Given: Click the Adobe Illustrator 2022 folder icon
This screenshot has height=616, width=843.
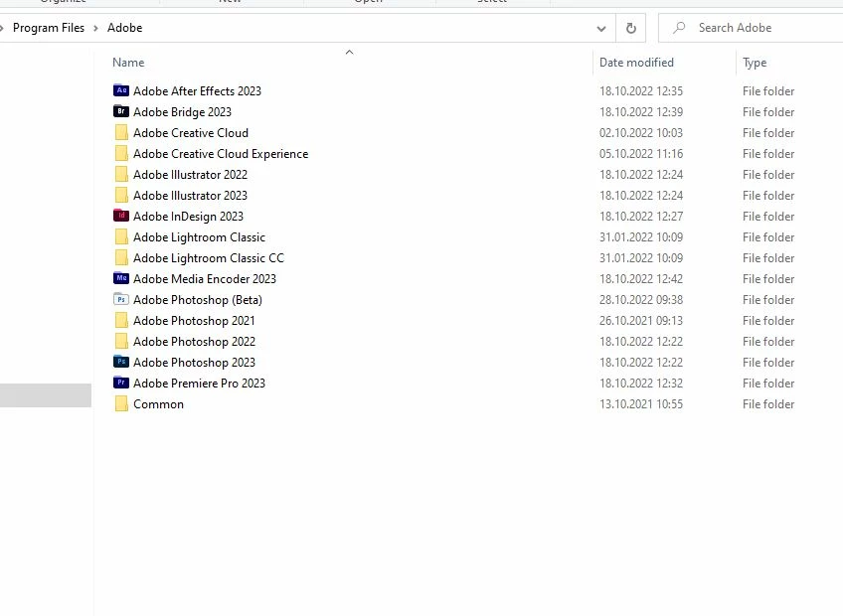Looking at the screenshot, I should click(121, 175).
